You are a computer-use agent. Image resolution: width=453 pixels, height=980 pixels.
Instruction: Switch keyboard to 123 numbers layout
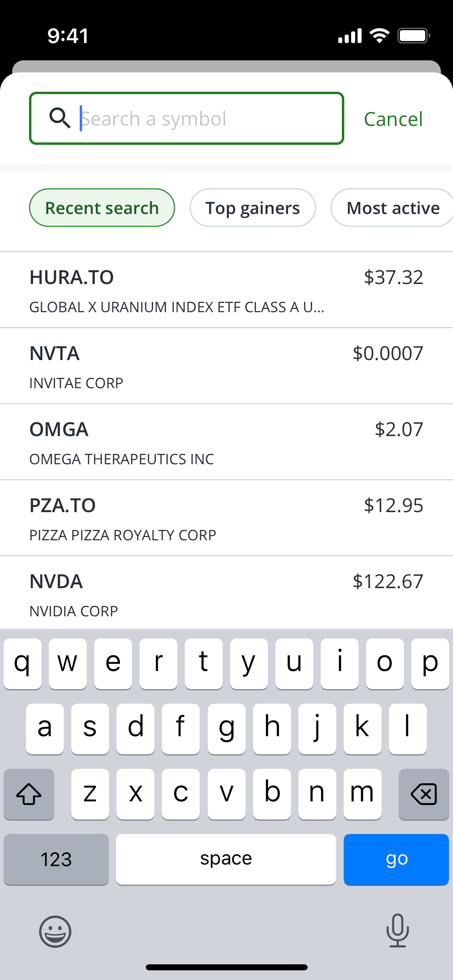(56, 859)
